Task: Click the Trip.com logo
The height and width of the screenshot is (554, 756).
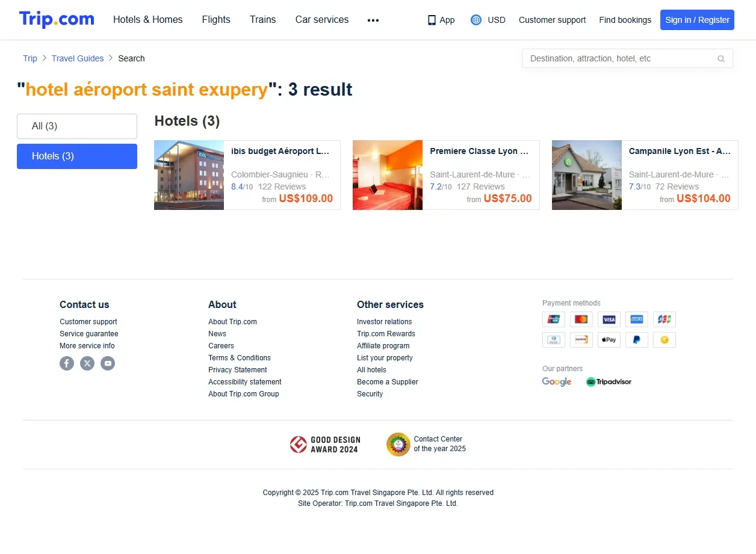Action: [57, 19]
